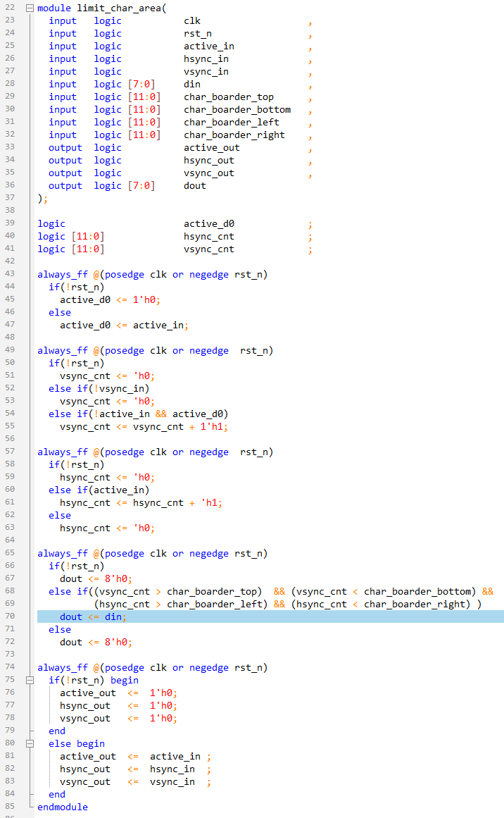504x818 pixels.
Task: Click char_boarder_left in the port list
Action: (232, 122)
